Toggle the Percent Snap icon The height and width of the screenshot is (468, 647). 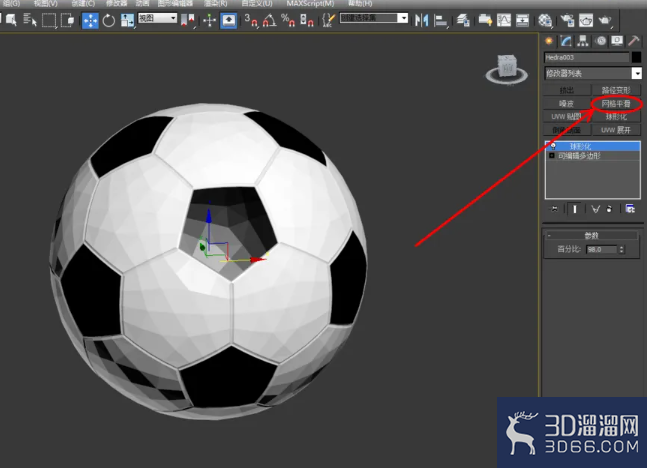pos(288,20)
